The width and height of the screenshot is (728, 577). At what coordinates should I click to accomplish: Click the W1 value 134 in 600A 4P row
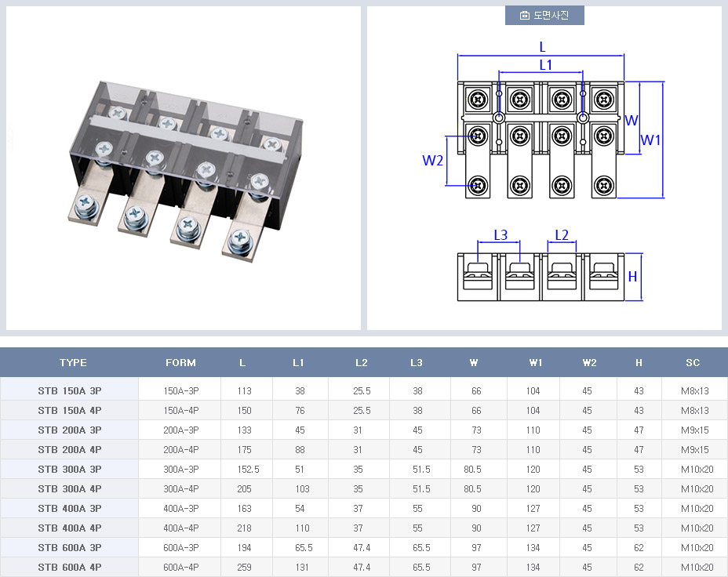coord(533,568)
